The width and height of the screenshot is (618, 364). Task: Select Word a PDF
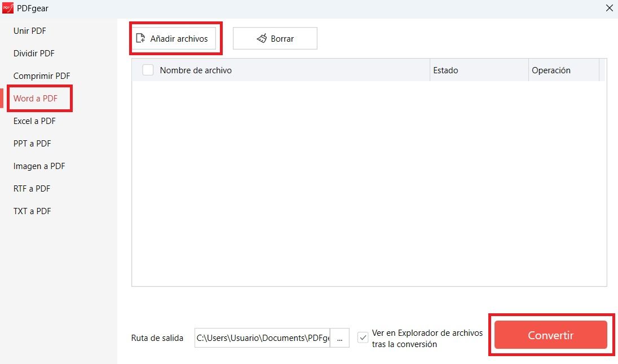coord(36,98)
